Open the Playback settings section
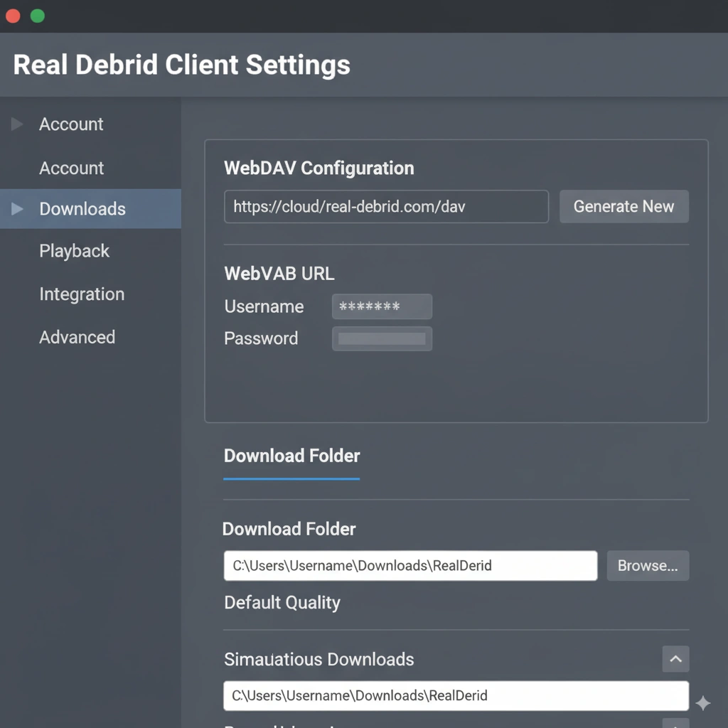 coord(74,251)
